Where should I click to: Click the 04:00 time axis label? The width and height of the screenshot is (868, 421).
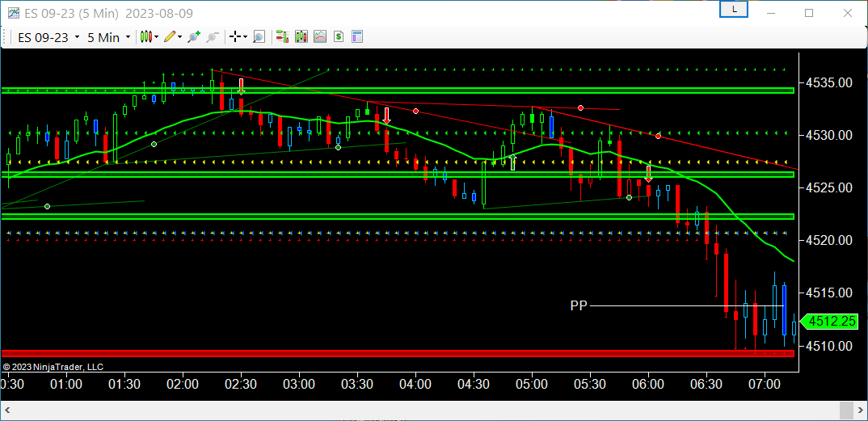click(x=415, y=384)
